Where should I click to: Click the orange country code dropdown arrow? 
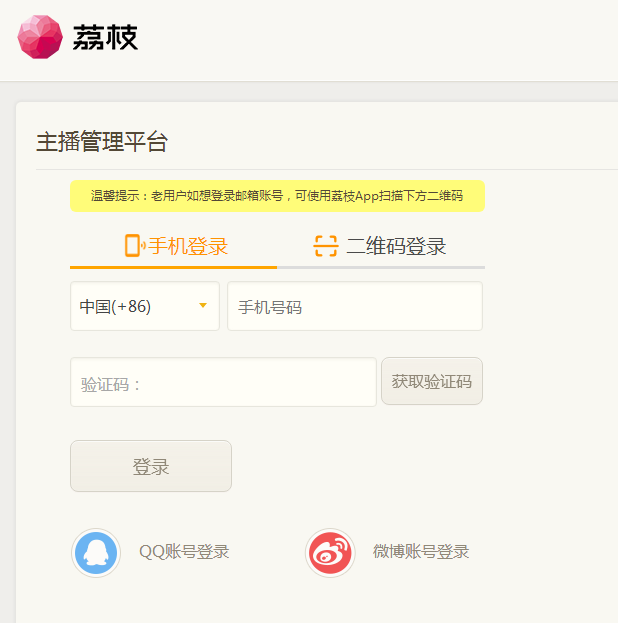pos(203,306)
